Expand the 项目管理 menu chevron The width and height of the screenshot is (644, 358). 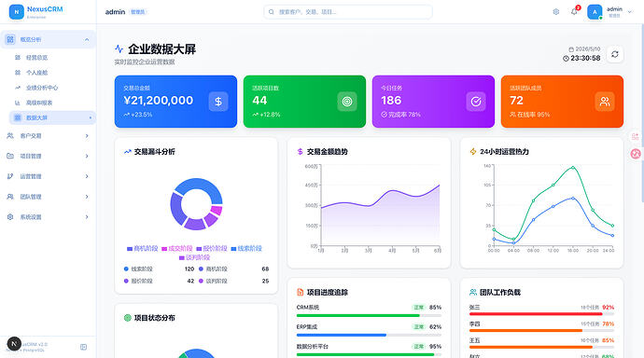point(87,156)
